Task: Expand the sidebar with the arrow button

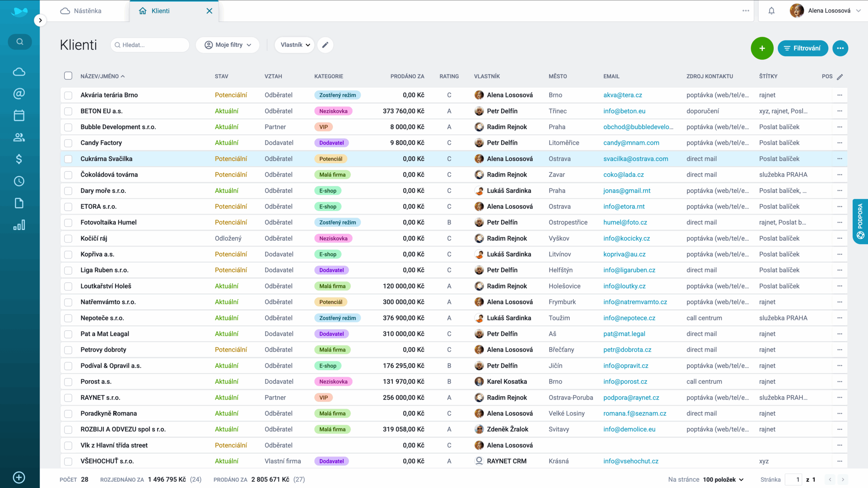Action: (x=40, y=20)
